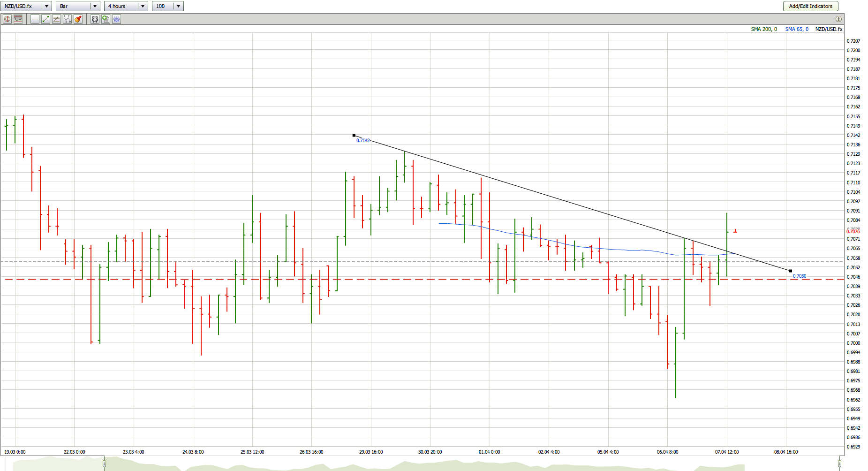Open the 100 bars count dropdown
This screenshot has height=471, width=868.
pyautogui.click(x=178, y=6)
